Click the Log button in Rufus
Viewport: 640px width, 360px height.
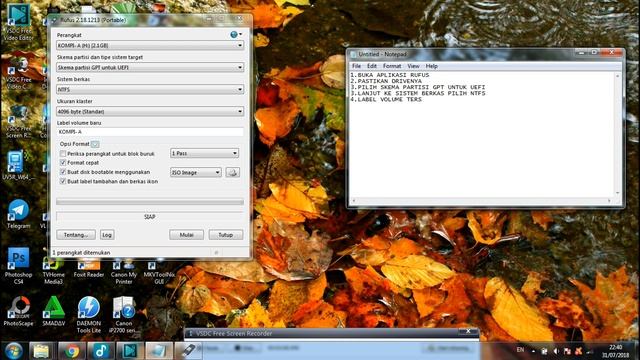[107, 235]
